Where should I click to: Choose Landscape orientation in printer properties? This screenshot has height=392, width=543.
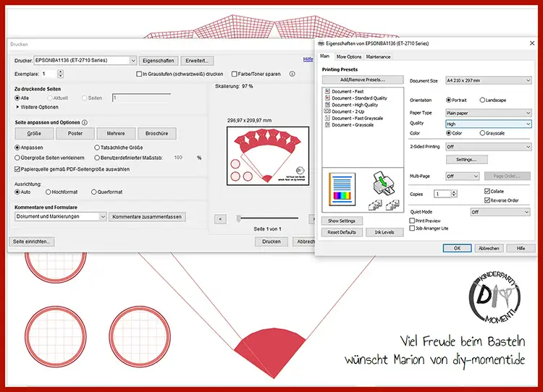click(x=482, y=100)
